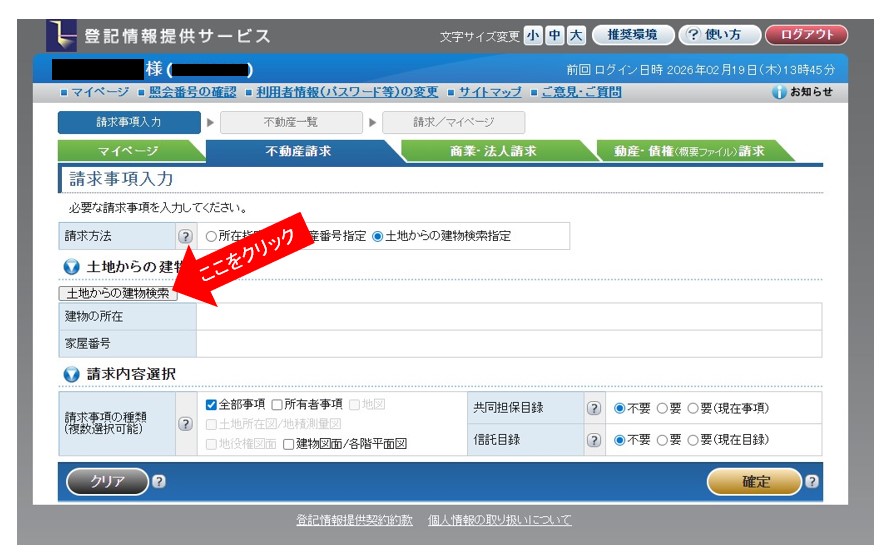Click help icon beside 請求事項の種類
Image resolution: width=894 pixels, height=558 pixels.
pyautogui.click(x=184, y=423)
